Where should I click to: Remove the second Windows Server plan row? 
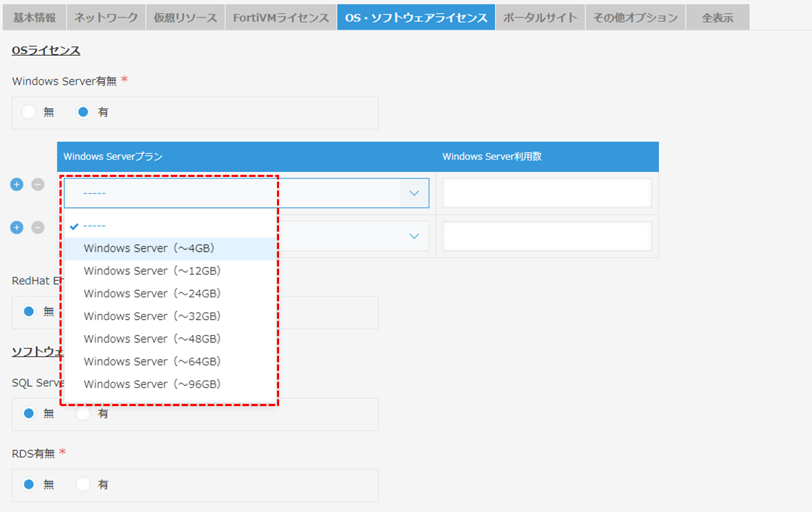(38, 228)
